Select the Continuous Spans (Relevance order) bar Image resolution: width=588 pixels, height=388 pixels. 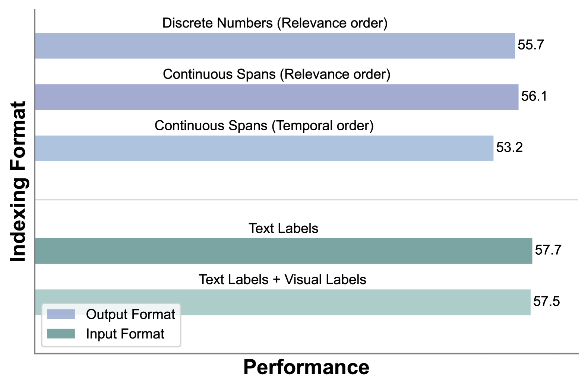tap(276, 97)
